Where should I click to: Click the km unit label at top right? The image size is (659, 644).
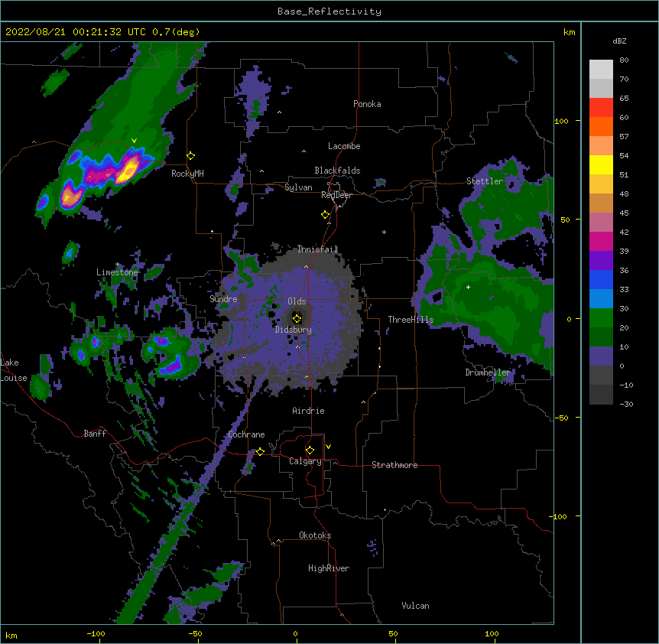pyautogui.click(x=569, y=32)
